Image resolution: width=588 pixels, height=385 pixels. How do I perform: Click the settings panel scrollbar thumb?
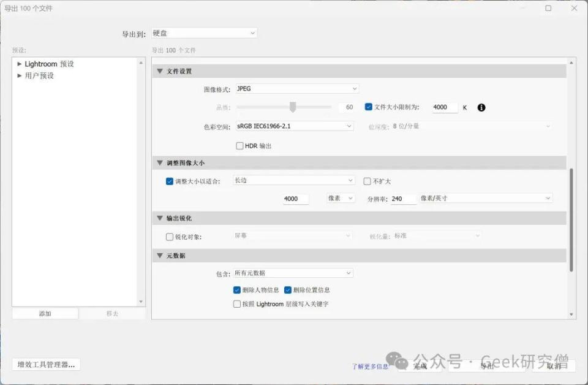point(571,220)
